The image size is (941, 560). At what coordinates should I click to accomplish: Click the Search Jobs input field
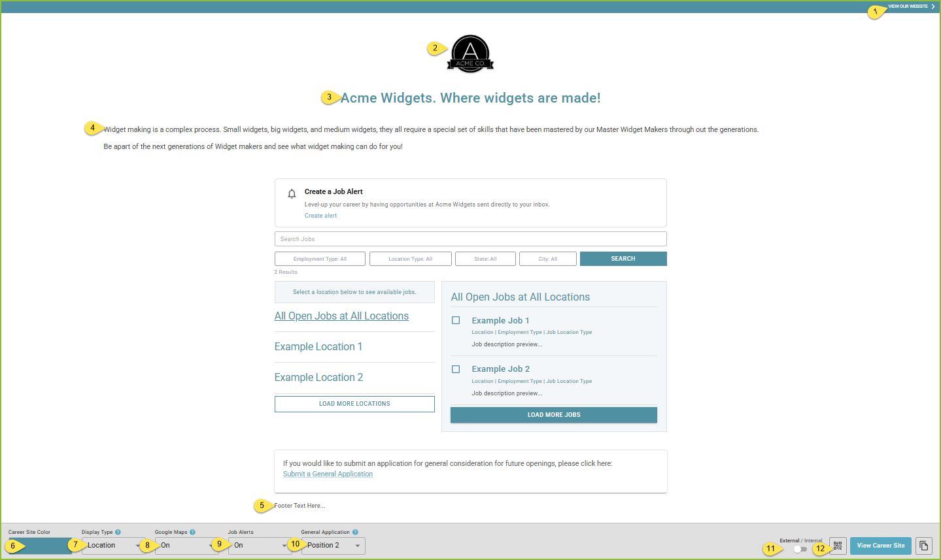471,239
